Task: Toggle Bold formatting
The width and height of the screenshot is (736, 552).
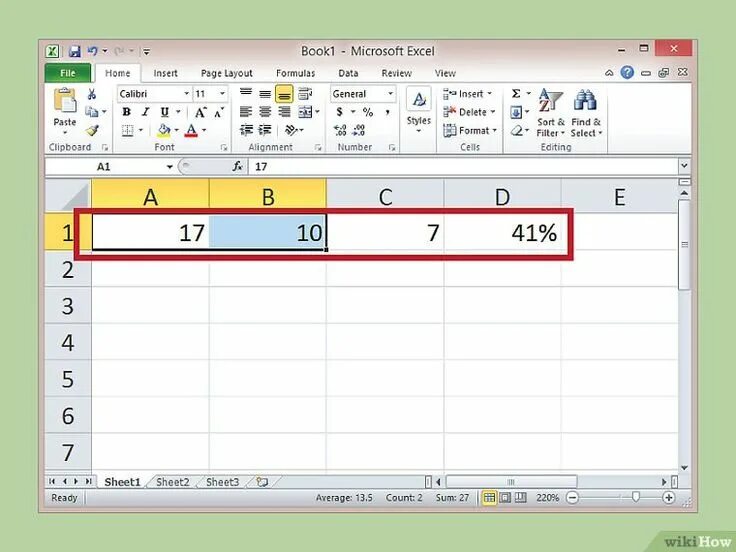Action: [126, 112]
